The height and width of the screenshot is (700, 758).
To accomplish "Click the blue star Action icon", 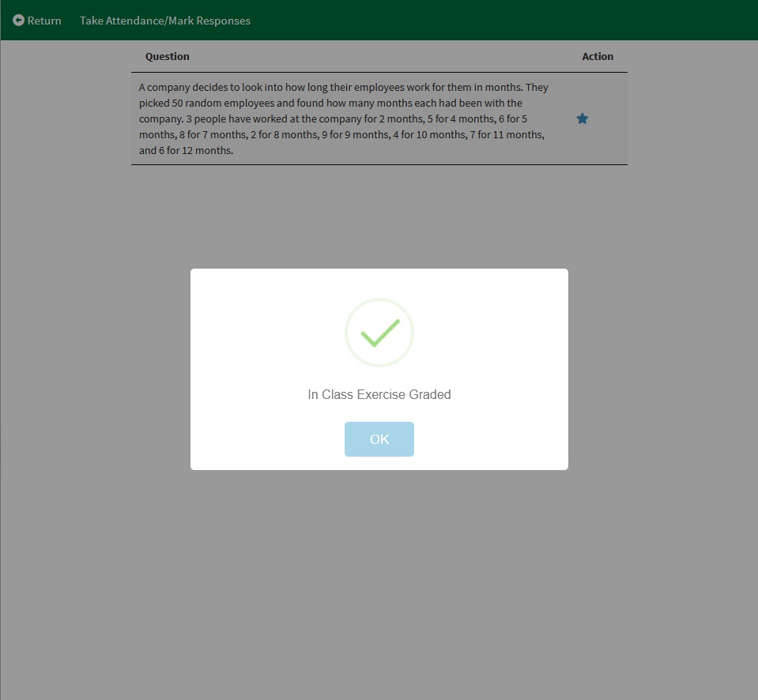I will click(583, 119).
